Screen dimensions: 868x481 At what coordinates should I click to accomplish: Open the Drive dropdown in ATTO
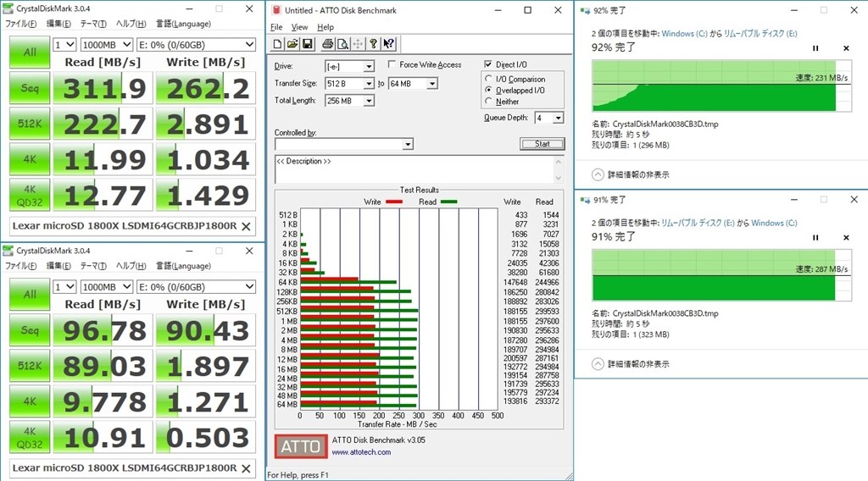(369, 66)
